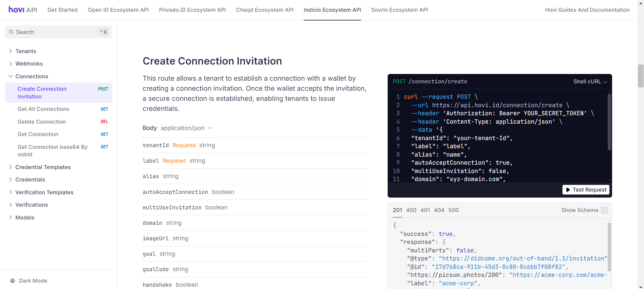Click the Search input field

[55, 32]
